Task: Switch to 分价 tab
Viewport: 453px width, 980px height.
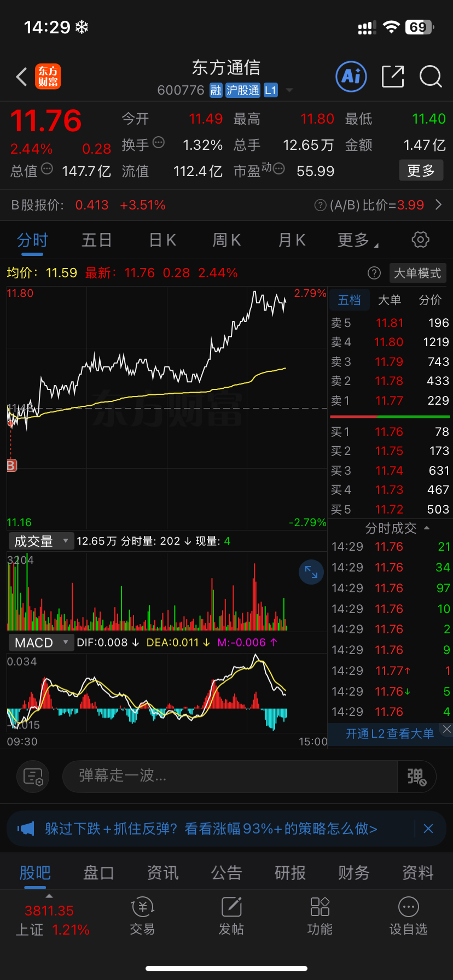Action: pos(430,300)
